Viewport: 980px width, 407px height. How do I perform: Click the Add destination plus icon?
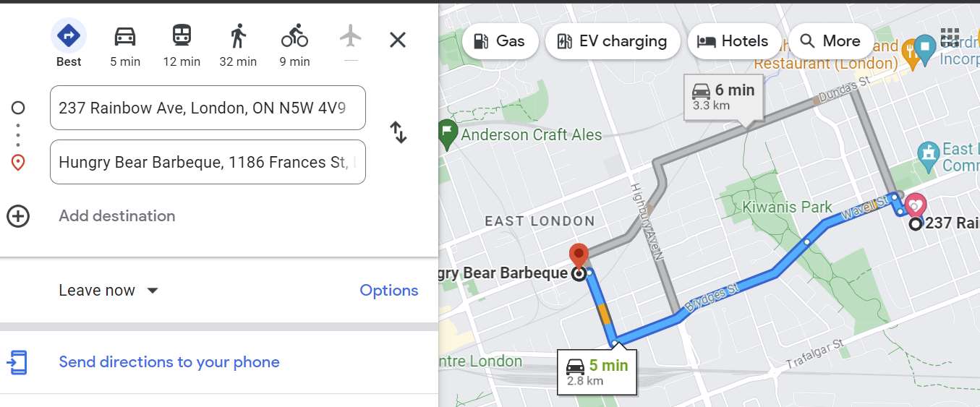click(x=18, y=216)
